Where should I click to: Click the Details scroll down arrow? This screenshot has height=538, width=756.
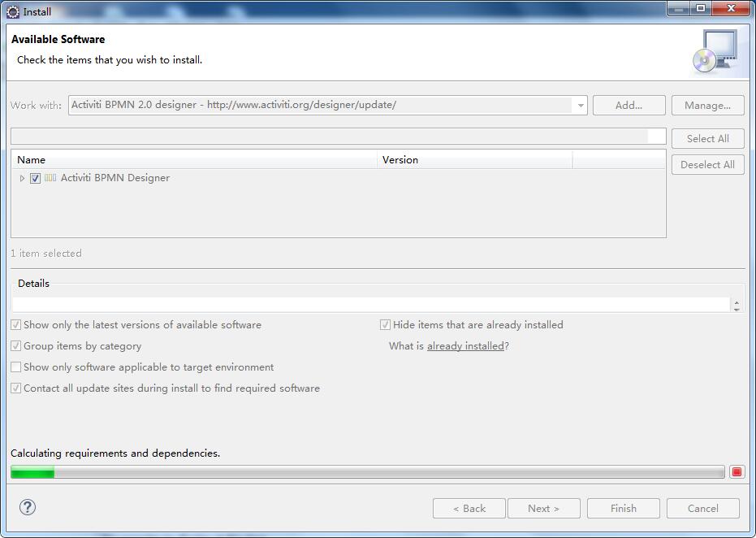tap(737, 310)
